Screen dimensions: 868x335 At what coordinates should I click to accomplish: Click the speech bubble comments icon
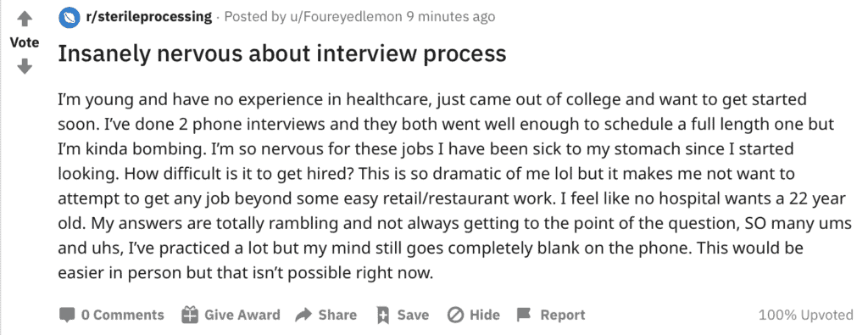67,315
